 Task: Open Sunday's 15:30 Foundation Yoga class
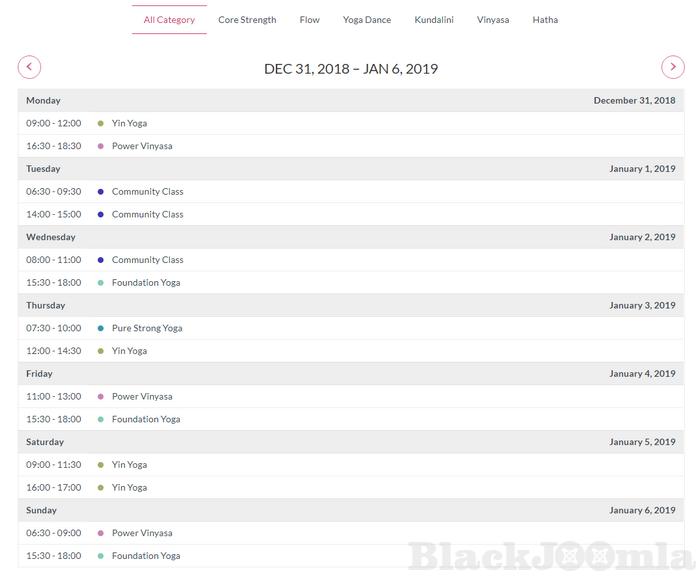(146, 556)
